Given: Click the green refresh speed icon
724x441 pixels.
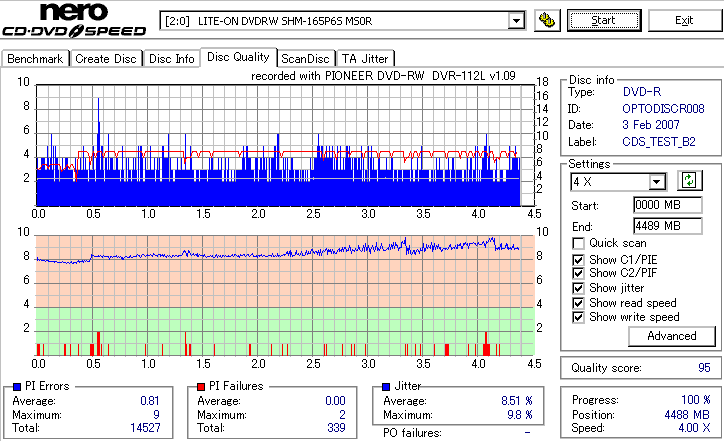Looking at the screenshot, I should [x=689, y=181].
